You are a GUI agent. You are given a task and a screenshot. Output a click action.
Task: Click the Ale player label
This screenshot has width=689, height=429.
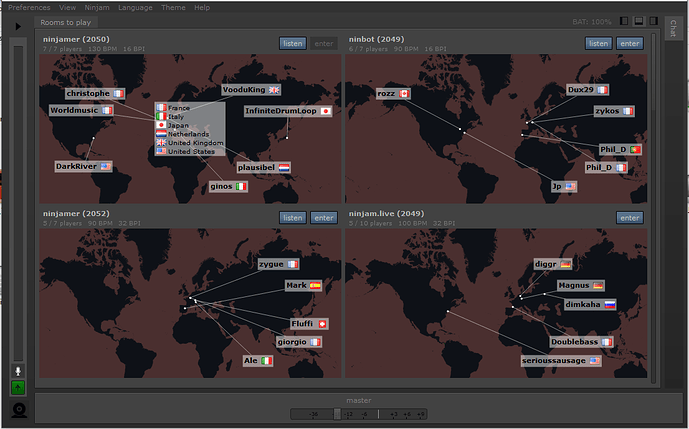258,361
